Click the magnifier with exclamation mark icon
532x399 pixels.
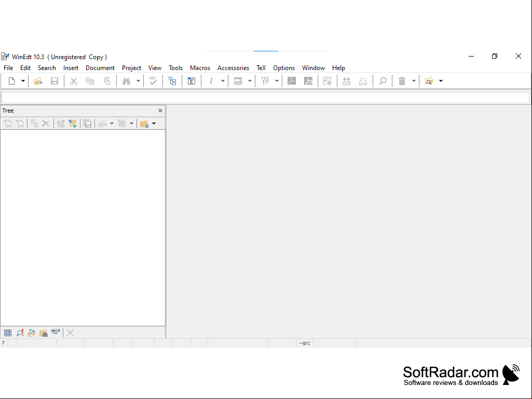tap(20, 333)
